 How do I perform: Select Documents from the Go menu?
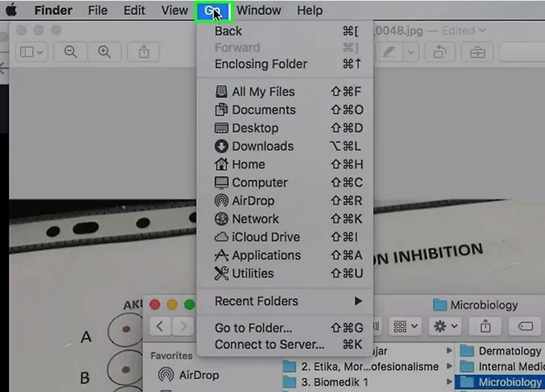click(285, 110)
